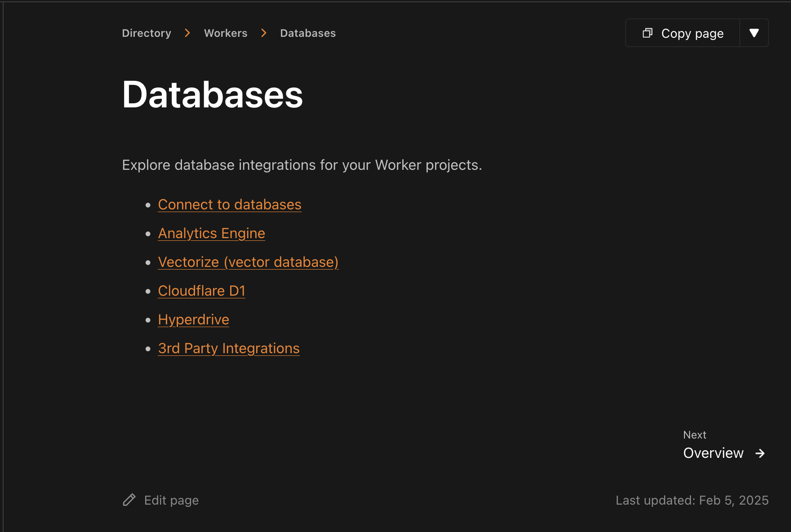Viewport: 791px width, 532px height.
Task: Open the 3rd Party Integrations link
Action: tap(229, 348)
